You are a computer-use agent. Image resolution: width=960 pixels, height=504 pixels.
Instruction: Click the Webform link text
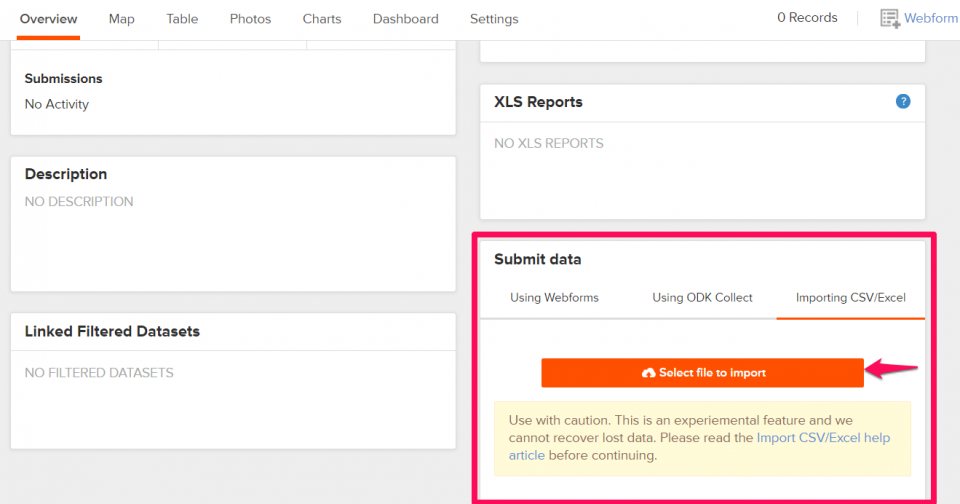point(931,18)
